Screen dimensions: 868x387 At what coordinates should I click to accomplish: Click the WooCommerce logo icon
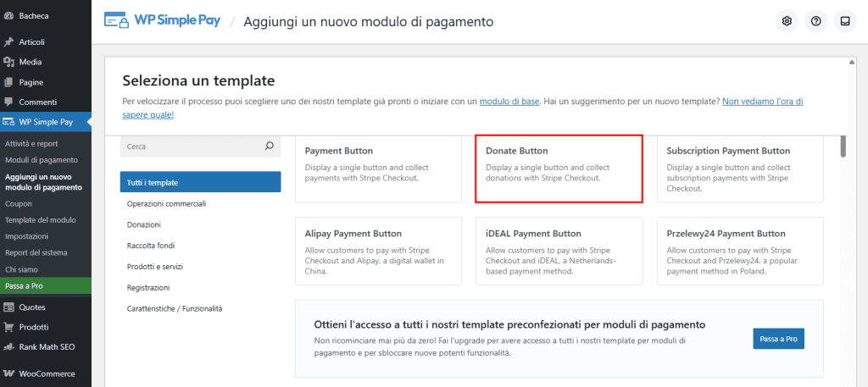(x=8, y=373)
